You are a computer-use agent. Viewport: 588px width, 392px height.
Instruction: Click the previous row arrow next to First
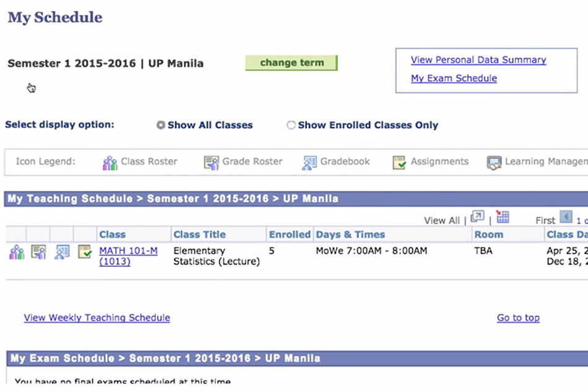coord(566,217)
